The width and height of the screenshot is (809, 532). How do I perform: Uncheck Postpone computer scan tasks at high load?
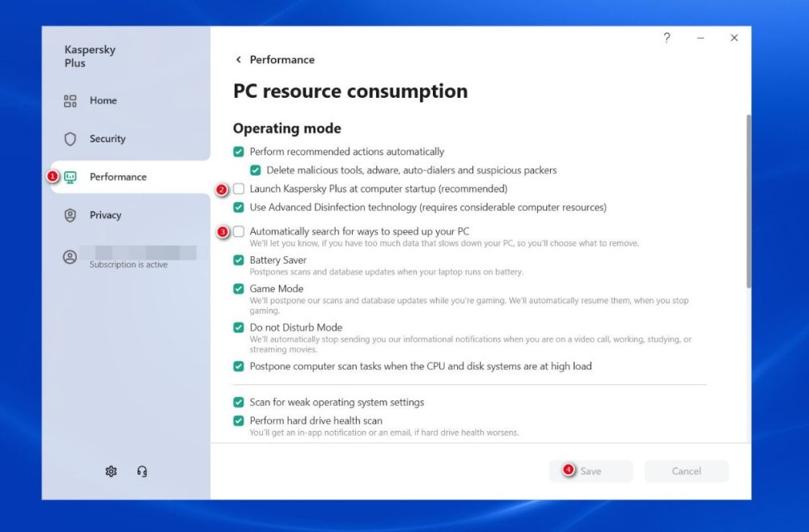(239, 366)
